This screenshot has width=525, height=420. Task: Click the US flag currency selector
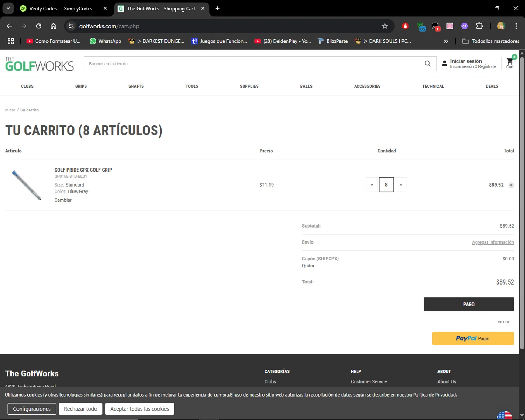pyautogui.click(x=505, y=415)
